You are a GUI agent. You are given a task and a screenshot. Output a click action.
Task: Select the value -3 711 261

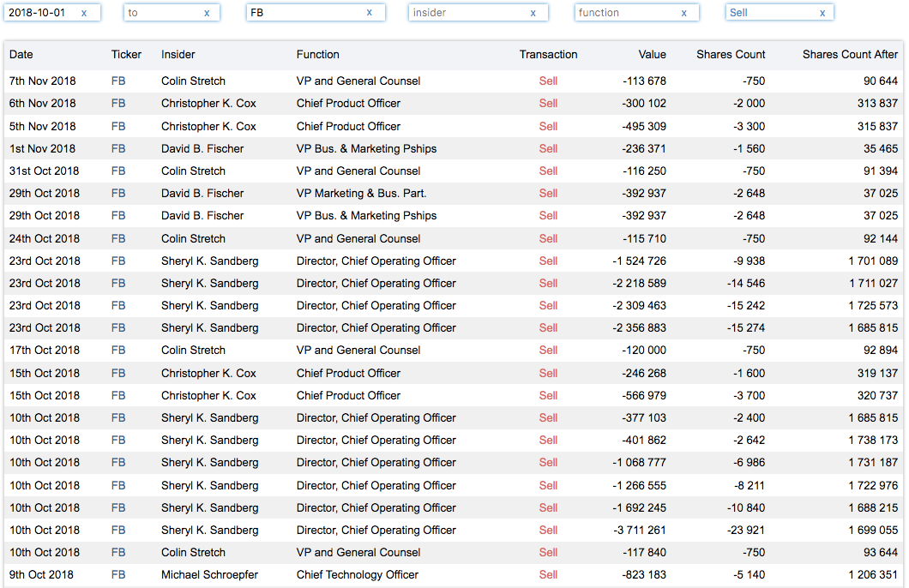tap(640, 530)
